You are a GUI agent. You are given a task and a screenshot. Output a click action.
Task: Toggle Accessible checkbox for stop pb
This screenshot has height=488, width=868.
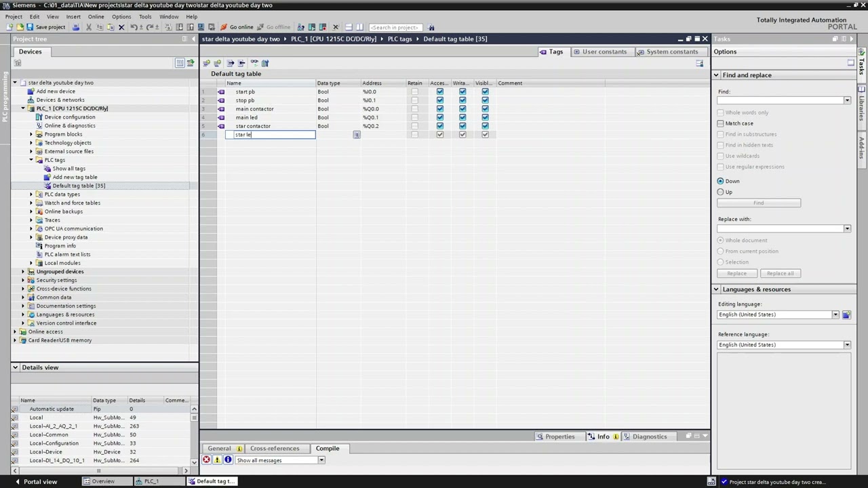439,100
